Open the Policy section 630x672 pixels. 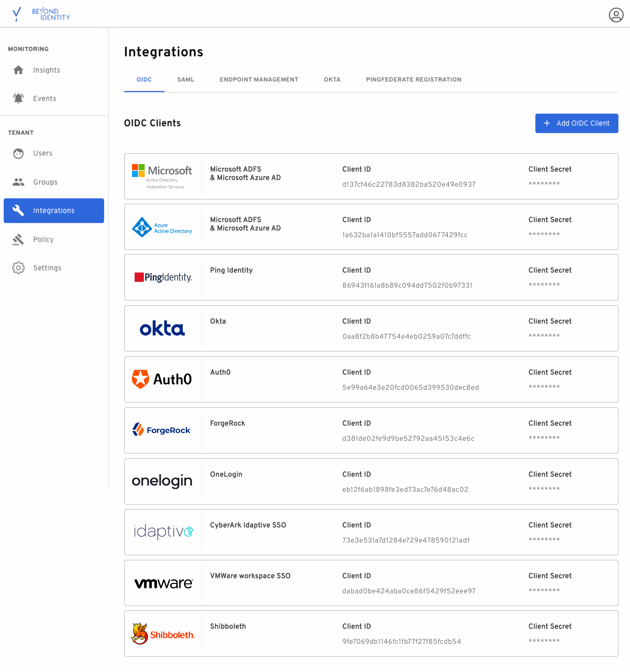[x=43, y=239]
